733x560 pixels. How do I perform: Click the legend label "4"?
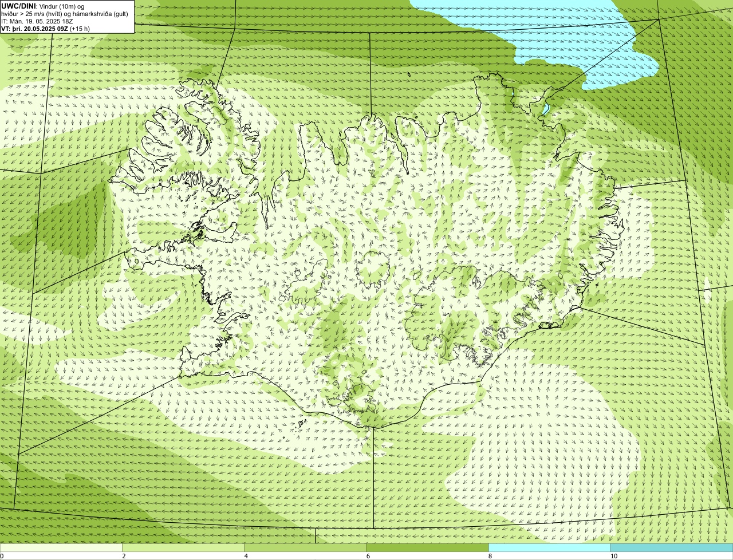click(x=246, y=556)
